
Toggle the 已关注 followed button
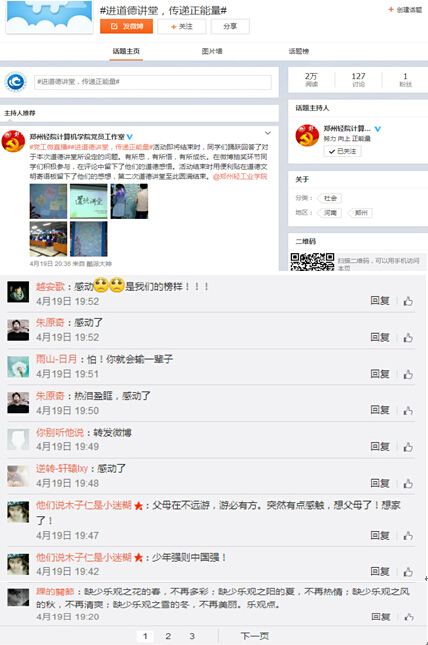click(342, 151)
